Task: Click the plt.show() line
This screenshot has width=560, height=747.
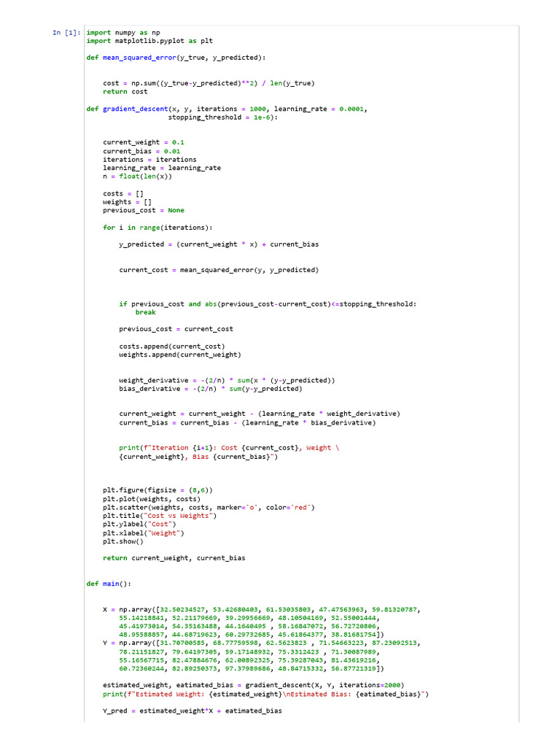Action: coord(122,542)
